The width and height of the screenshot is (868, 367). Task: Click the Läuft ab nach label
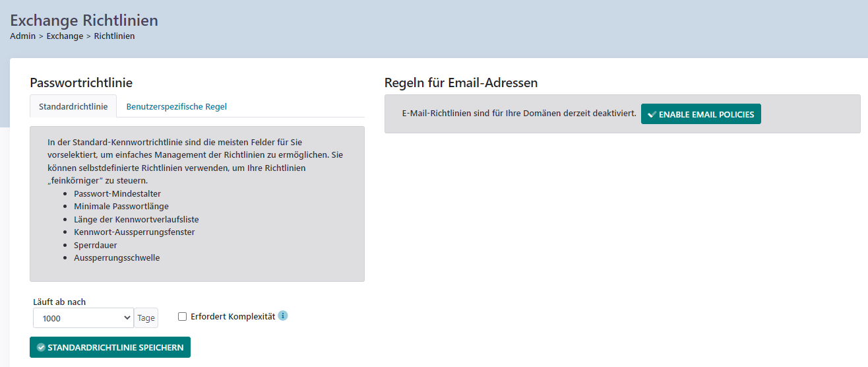[x=59, y=302]
